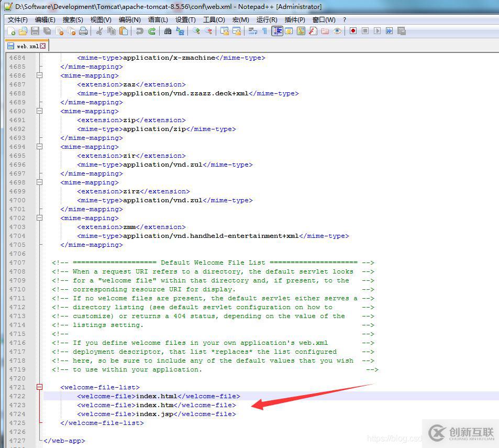Collapse mime-mapping fold at line 4702
499x448 pixels.
coord(39,218)
